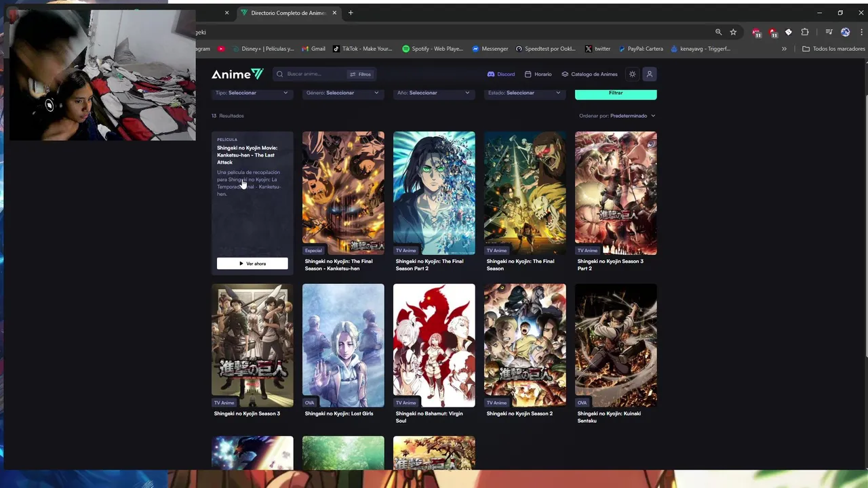Expand the Estado: Seleccionar dropdown
Viewport: 868px width, 488px height.
(x=525, y=93)
